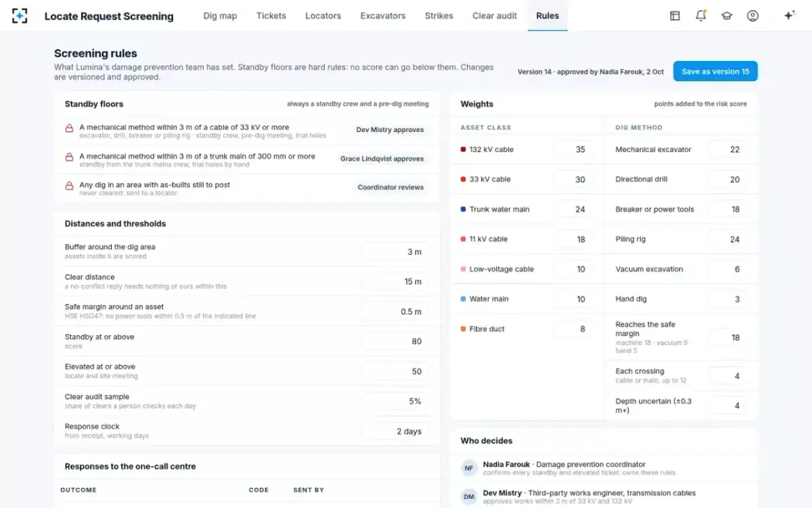The height and width of the screenshot is (508, 812).
Task: Switch to the Dig map tab
Action: 220,16
